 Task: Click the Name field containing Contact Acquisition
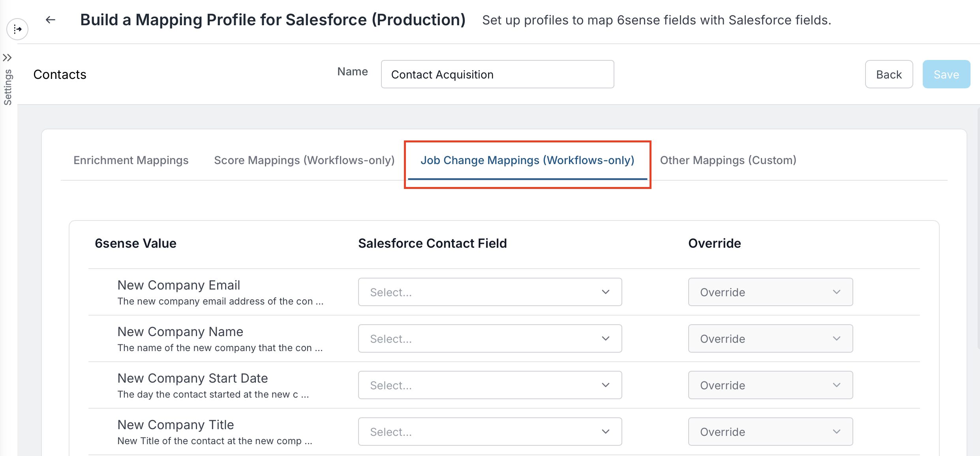coord(498,74)
